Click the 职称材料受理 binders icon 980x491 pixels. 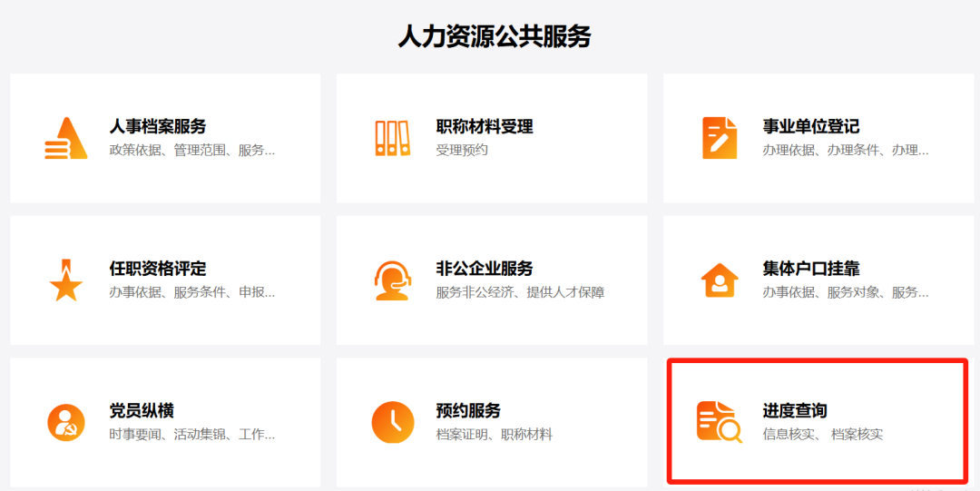[392, 139]
